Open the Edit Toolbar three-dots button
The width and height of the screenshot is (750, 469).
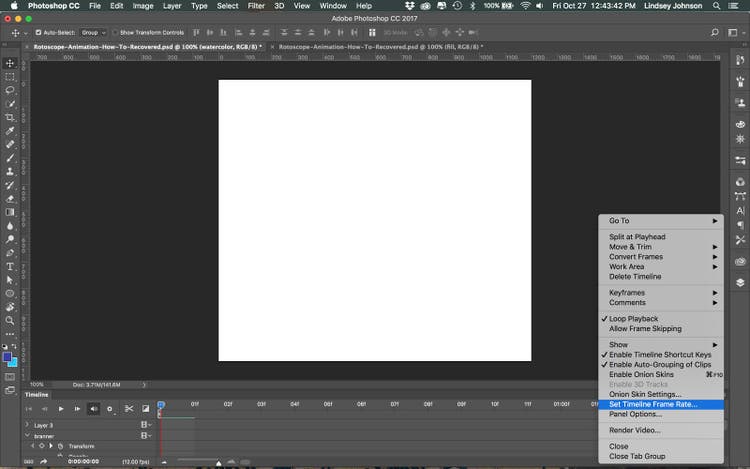tap(10, 334)
